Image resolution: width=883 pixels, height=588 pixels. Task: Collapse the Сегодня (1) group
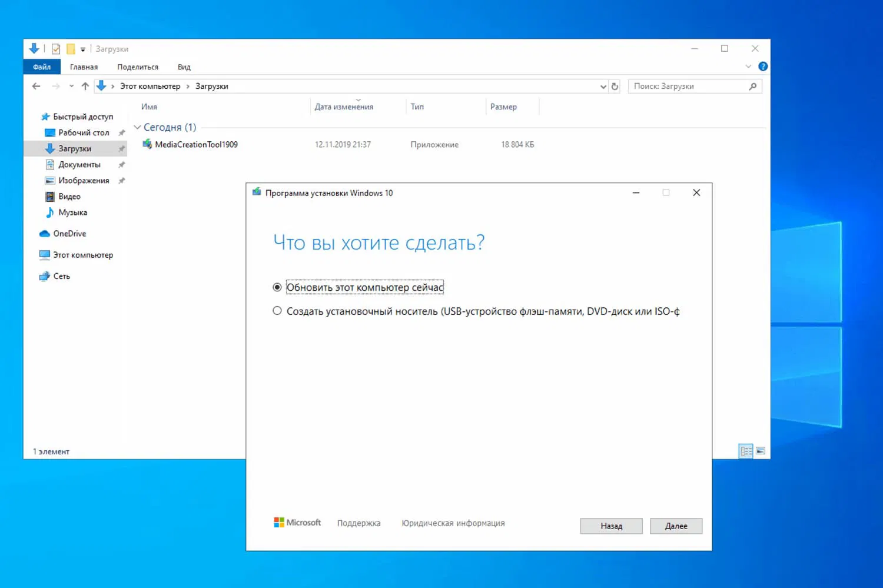coord(137,127)
